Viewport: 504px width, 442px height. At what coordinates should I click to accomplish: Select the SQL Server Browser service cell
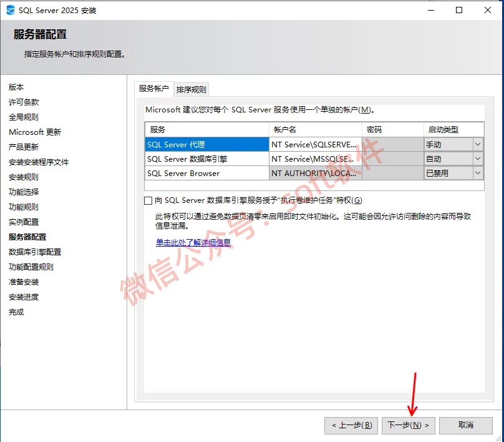(206, 173)
